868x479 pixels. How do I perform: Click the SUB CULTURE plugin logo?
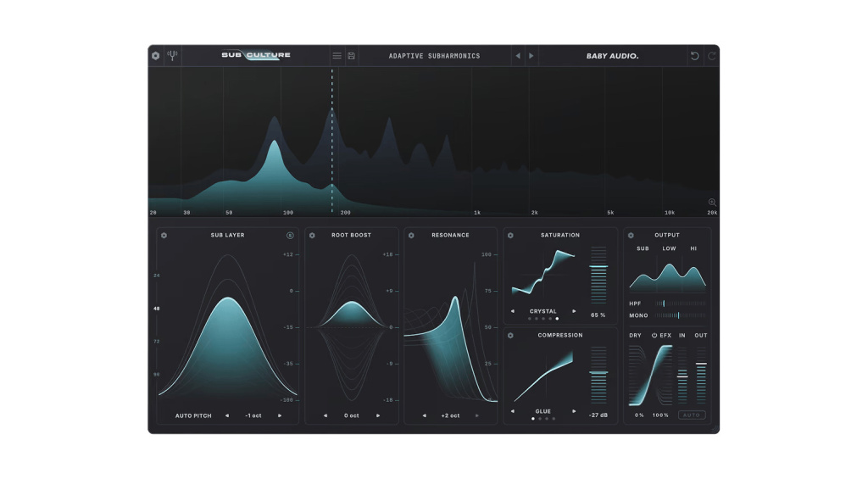[x=256, y=55]
